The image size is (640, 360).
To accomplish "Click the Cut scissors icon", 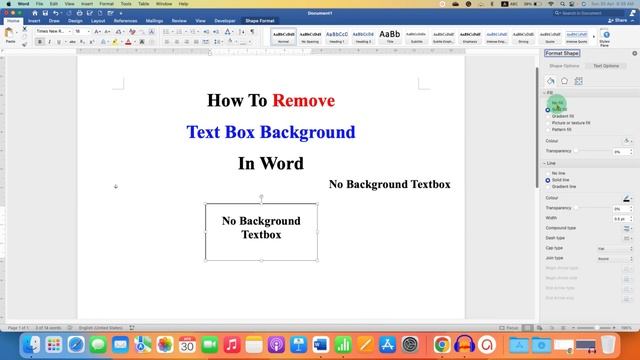I will pos(25,29).
